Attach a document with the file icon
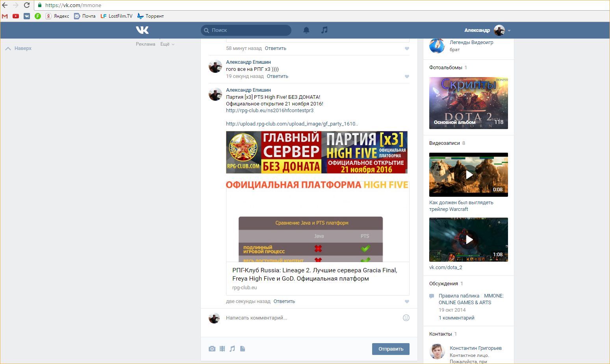This screenshot has height=364, width=610. click(243, 349)
